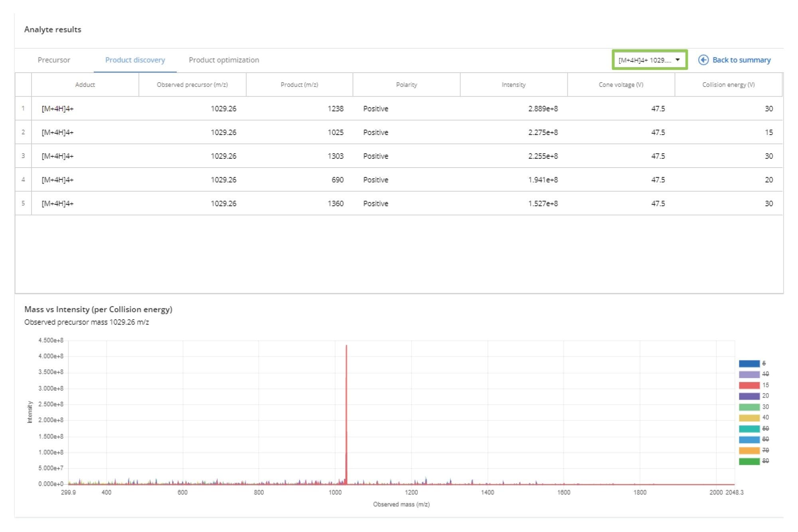Click the back arrow circle icon
The image size is (798, 532).
pos(703,60)
